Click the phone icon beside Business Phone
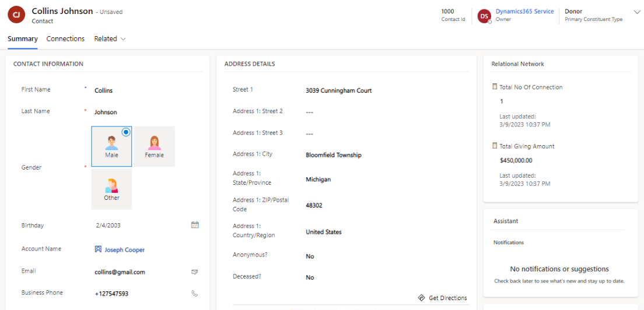This screenshot has height=310, width=644. click(x=195, y=294)
